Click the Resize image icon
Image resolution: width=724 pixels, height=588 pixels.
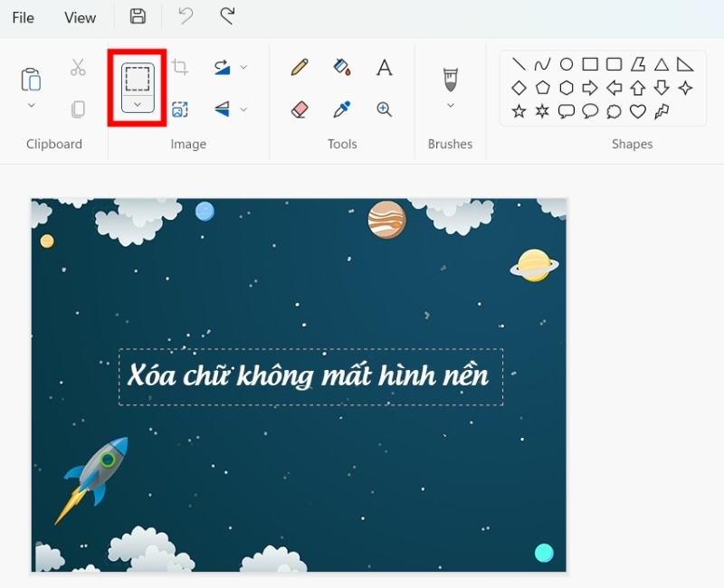[x=182, y=109]
